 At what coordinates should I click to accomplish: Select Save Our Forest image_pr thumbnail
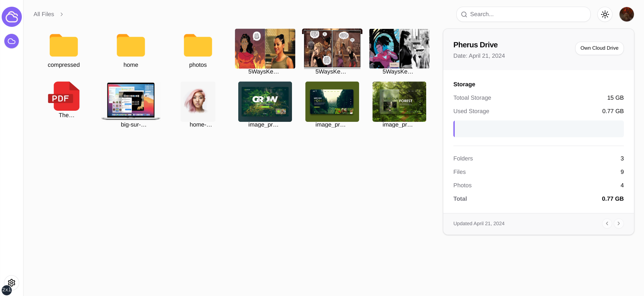(399, 102)
